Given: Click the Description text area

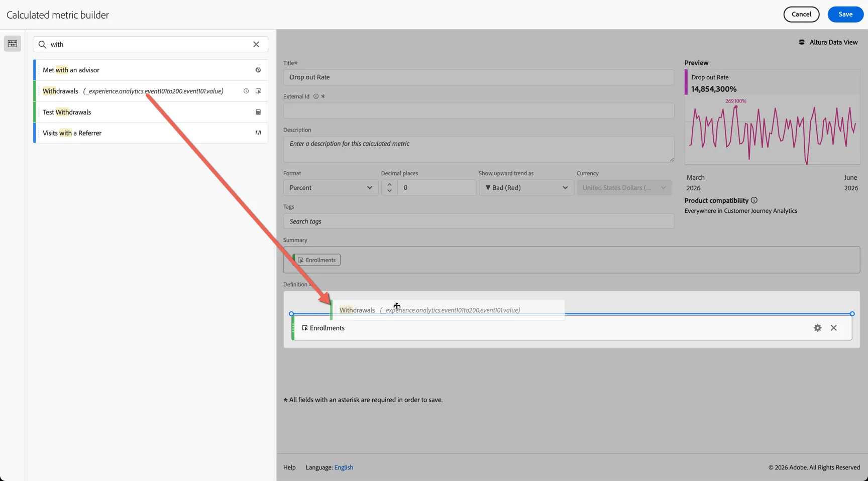Looking at the screenshot, I should [479, 149].
